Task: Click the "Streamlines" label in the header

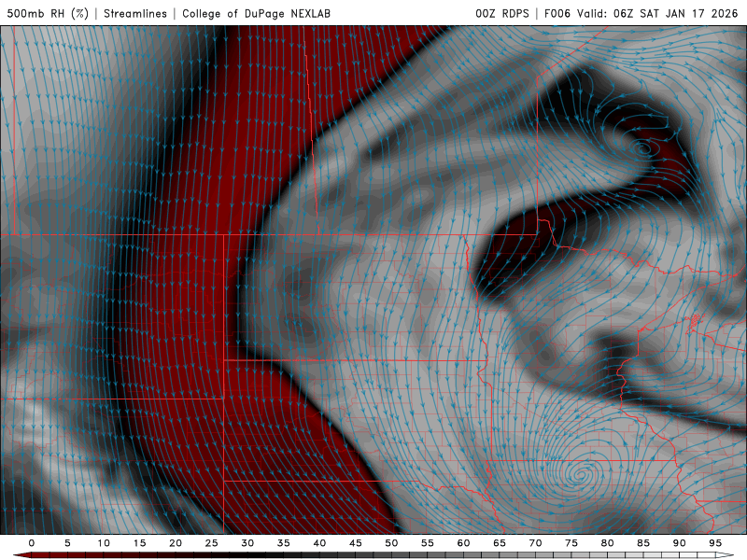Action: point(135,13)
